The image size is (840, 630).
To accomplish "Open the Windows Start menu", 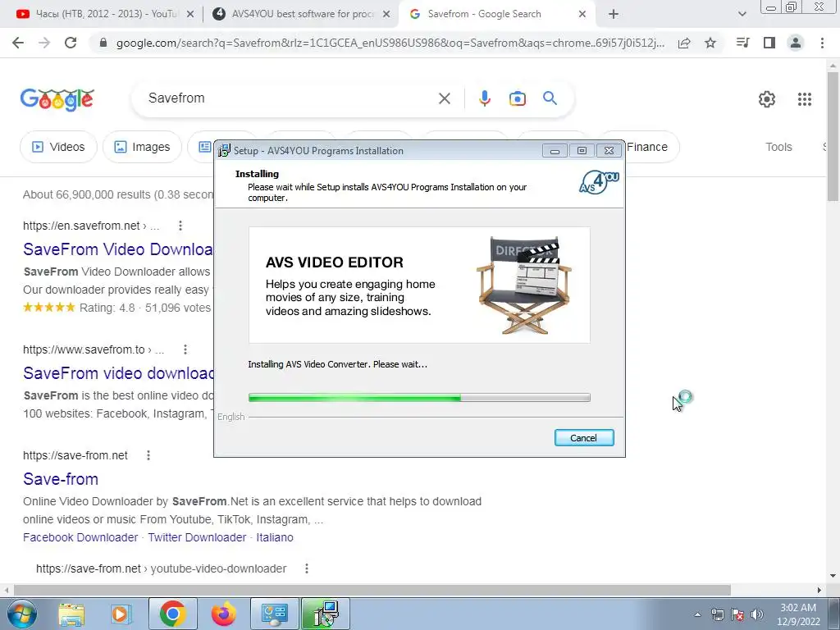I will 22,614.
